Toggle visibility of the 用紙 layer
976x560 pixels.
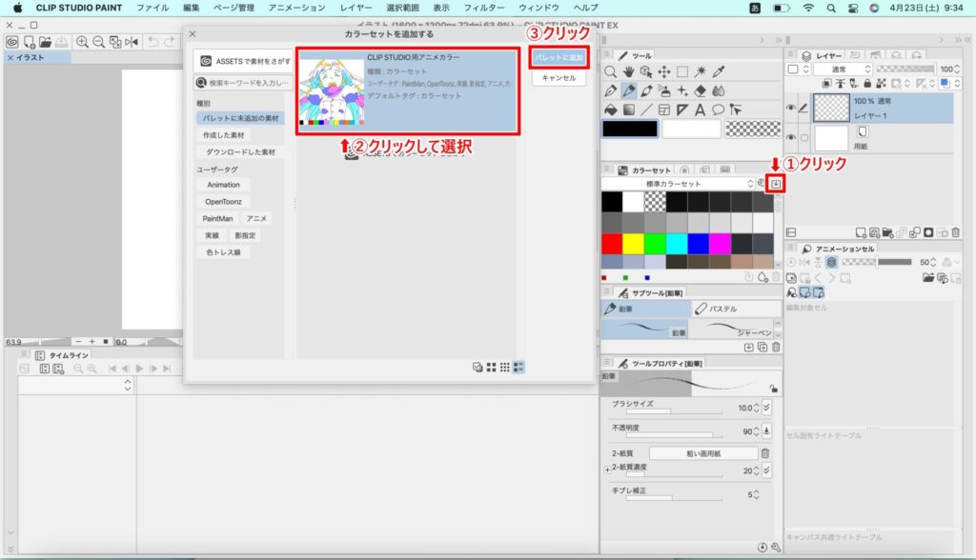click(x=791, y=138)
